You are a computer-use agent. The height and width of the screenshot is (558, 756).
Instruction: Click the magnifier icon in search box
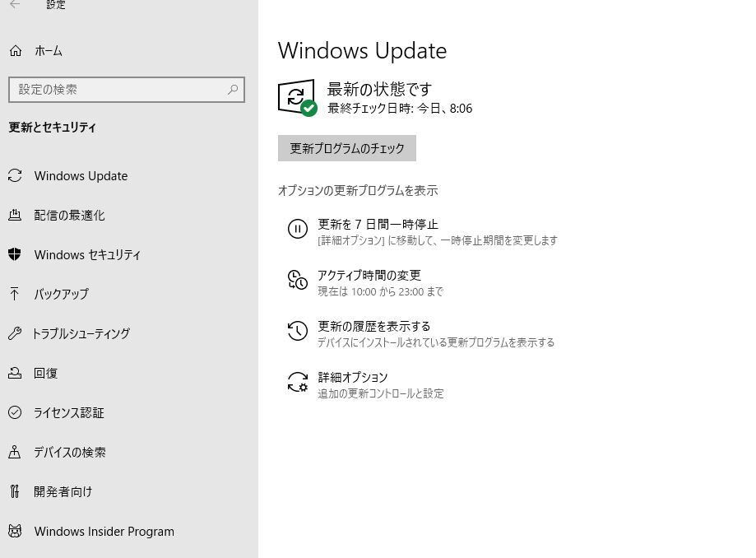[233, 90]
